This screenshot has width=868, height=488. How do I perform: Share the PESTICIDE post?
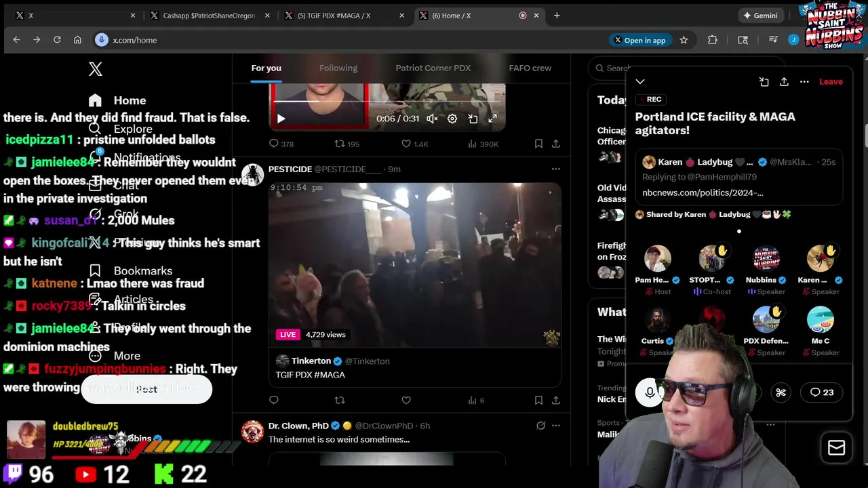[556, 400]
